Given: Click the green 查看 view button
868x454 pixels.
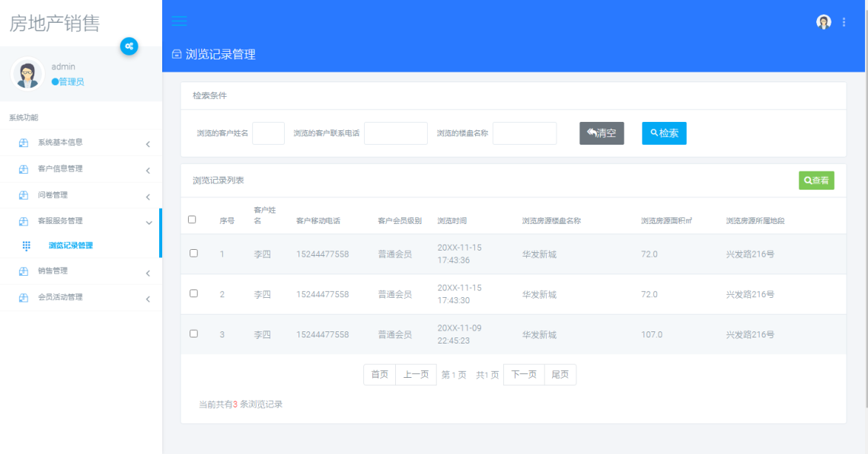Looking at the screenshot, I should [815, 181].
